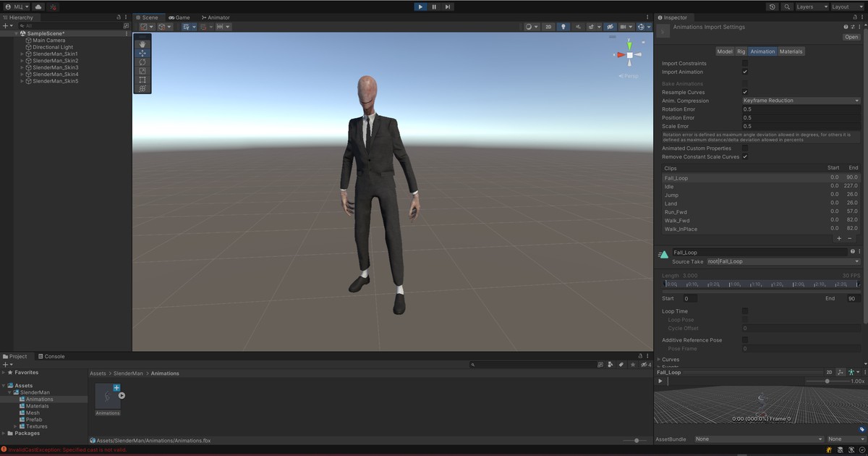Select the Scale tool

(x=142, y=71)
